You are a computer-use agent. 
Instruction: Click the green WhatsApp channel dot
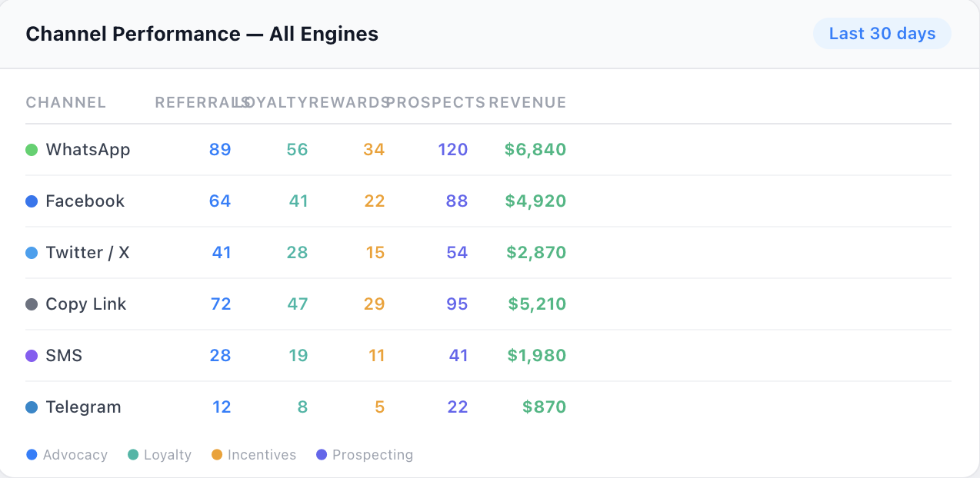[32, 150]
